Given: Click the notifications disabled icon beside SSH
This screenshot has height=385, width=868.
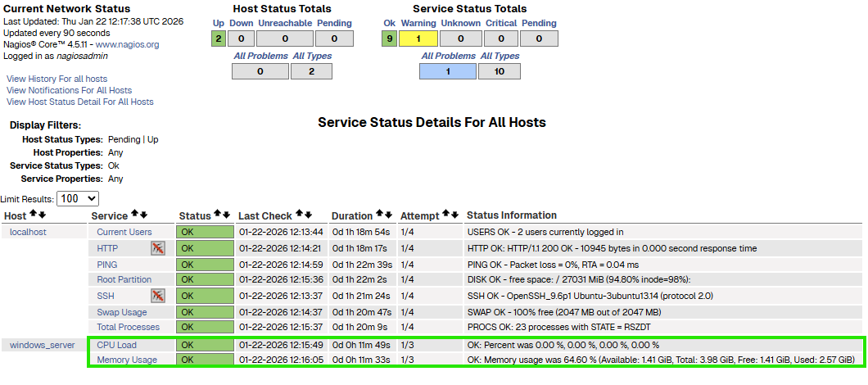Looking at the screenshot, I should pyautogui.click(x=158, y=296).
